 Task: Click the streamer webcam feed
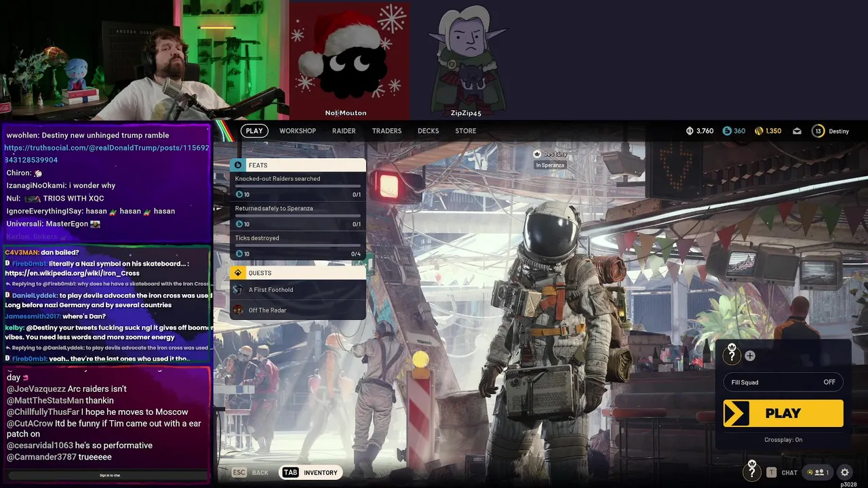pos(144,60)
